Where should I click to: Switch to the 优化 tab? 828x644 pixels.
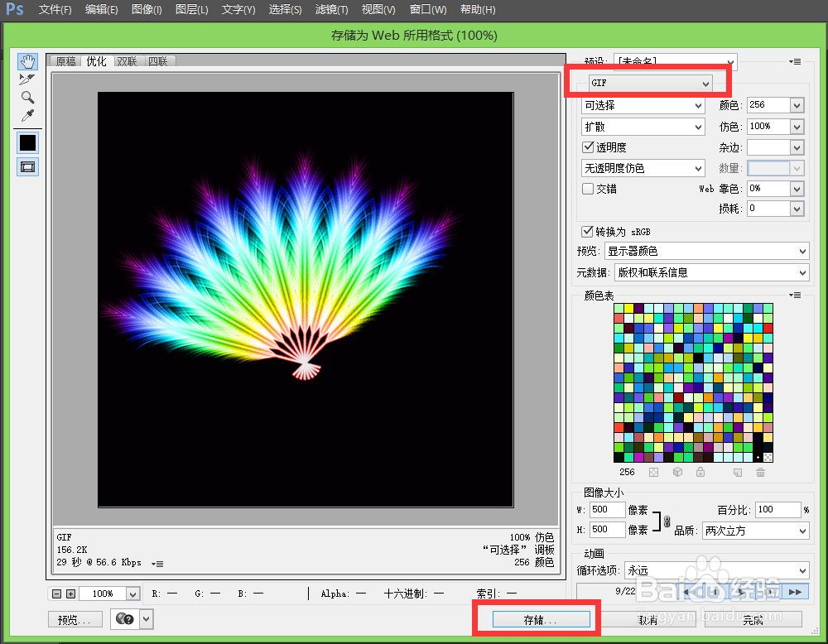click(x=96, y=61)
